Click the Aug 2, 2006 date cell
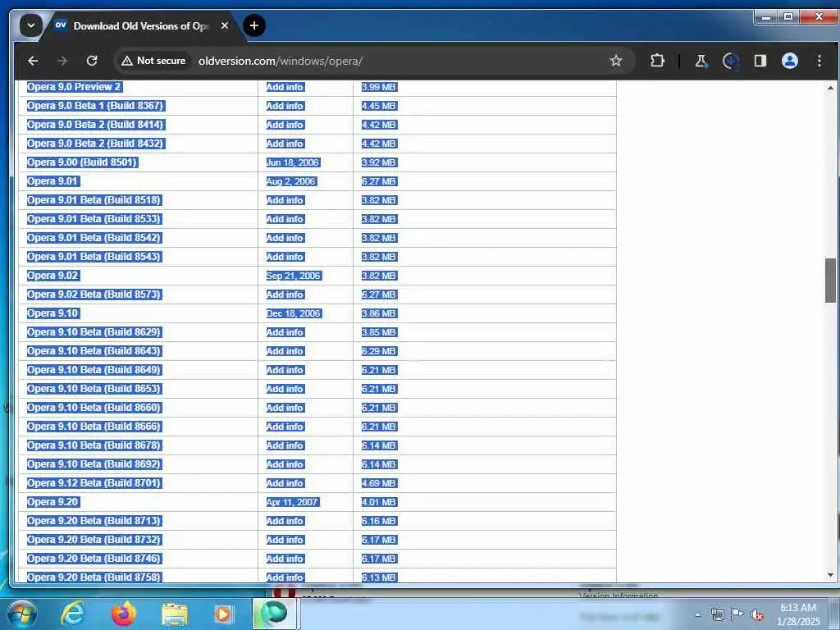The width and height of the screenshot is (840, 630). (x=291, y=181)
